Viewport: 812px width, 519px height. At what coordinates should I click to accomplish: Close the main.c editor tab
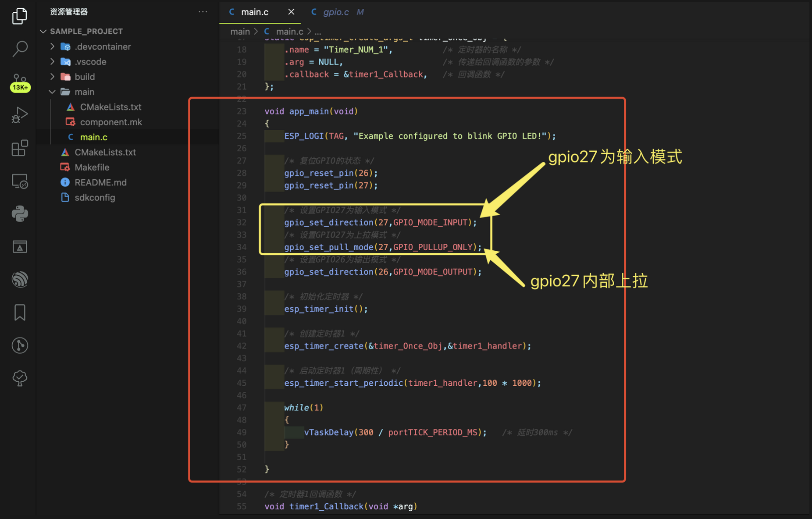pyautogui.click(x=291, y=12)
